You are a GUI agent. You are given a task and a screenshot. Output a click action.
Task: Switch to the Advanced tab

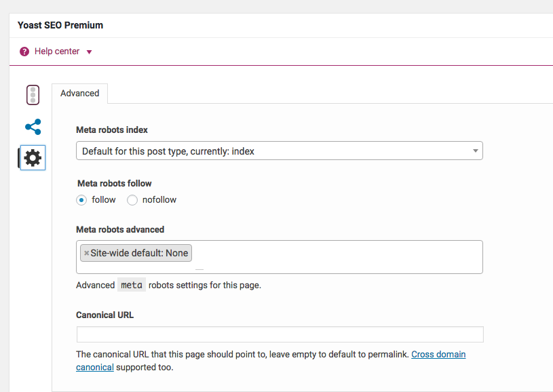pos(79,94)
